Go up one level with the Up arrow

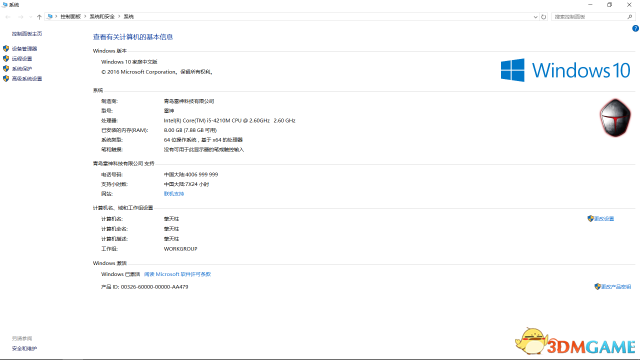(39, 17)
